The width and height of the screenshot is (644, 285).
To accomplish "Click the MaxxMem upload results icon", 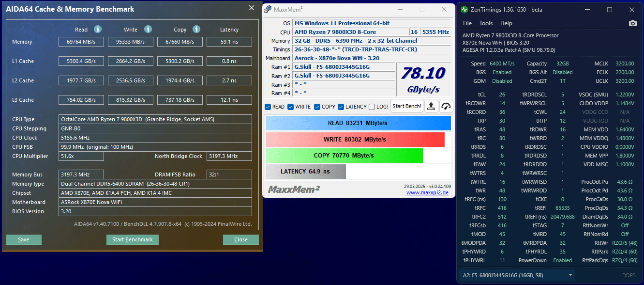I will pyautogui.click(x=431, y=107).
